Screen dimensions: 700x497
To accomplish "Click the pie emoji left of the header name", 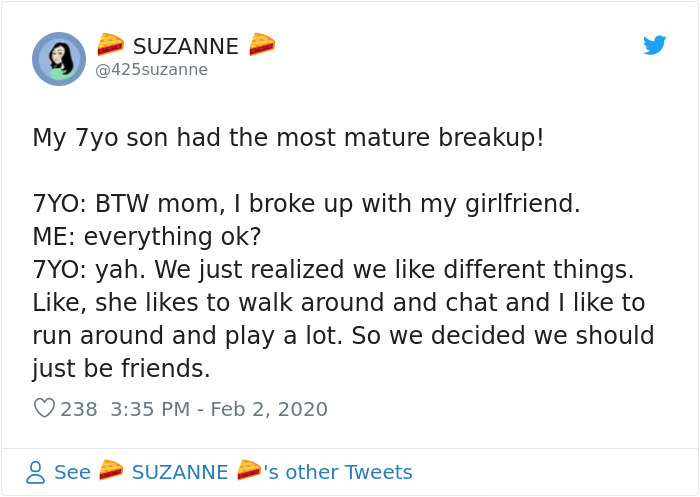I will (110, 45).
